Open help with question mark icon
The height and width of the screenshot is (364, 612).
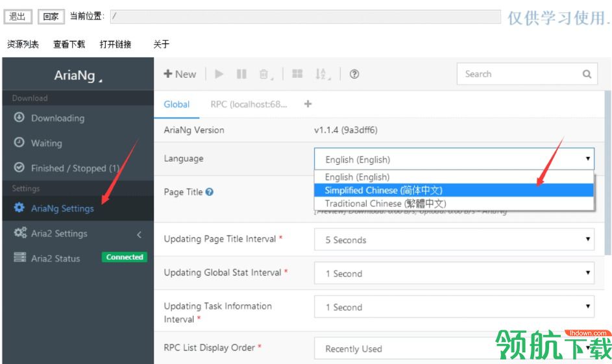pos(354,74)
